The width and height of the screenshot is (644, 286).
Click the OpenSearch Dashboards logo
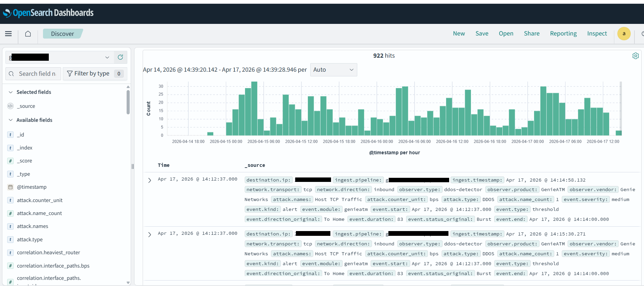(48, 13)
